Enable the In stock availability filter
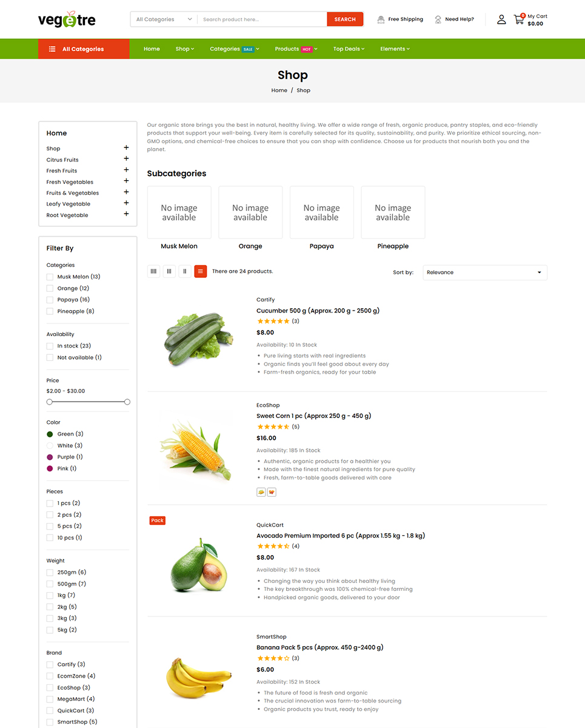Screen dimensions: 585x728 coord(50,346)
